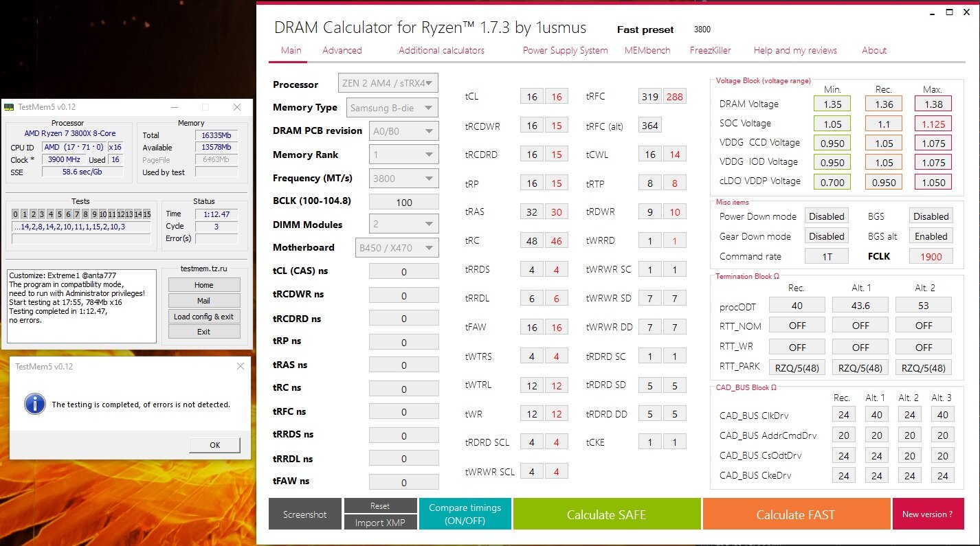
Task: Click the tRC red value 46
Action: pos(557,241)
